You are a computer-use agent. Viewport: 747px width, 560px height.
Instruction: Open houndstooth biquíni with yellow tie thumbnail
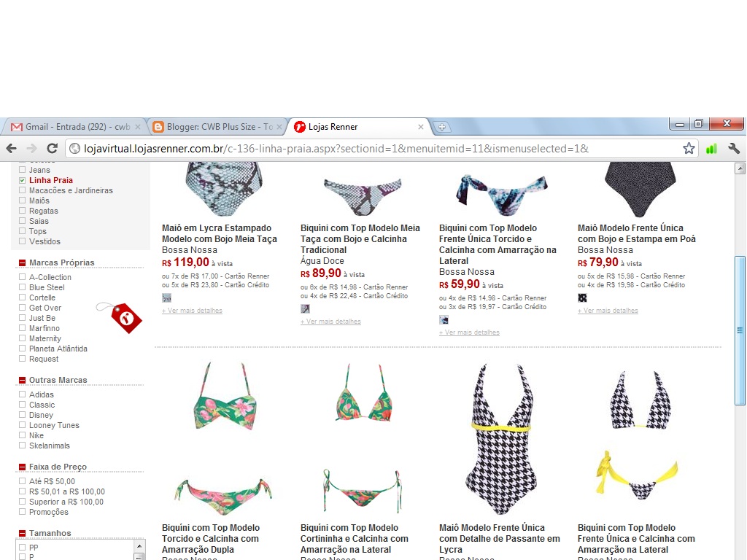pyautogui.click(x=638, y=436)
